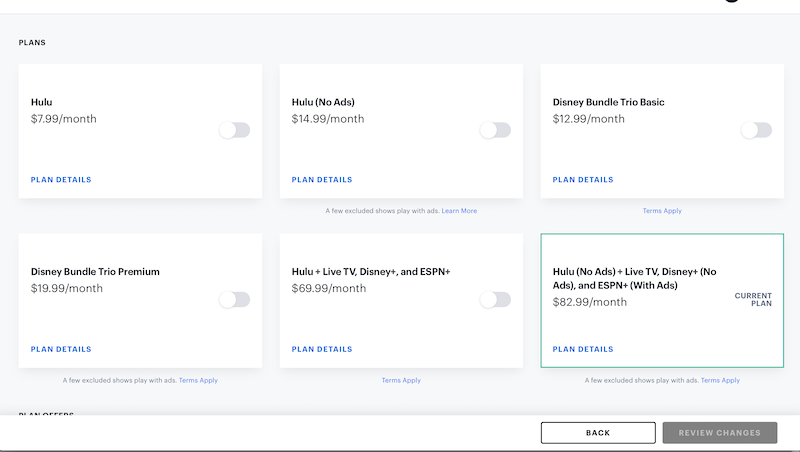Image resolution: width=800 pixels, height=452 pixels.
Task: Click the $19.99/month price text
Action: [x=66, y=288]
